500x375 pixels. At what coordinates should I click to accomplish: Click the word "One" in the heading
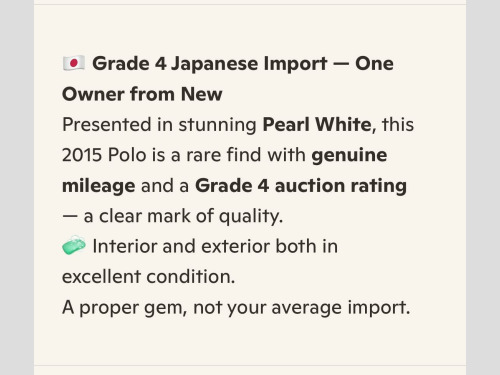pyautogui.click(x=374, y=64)
